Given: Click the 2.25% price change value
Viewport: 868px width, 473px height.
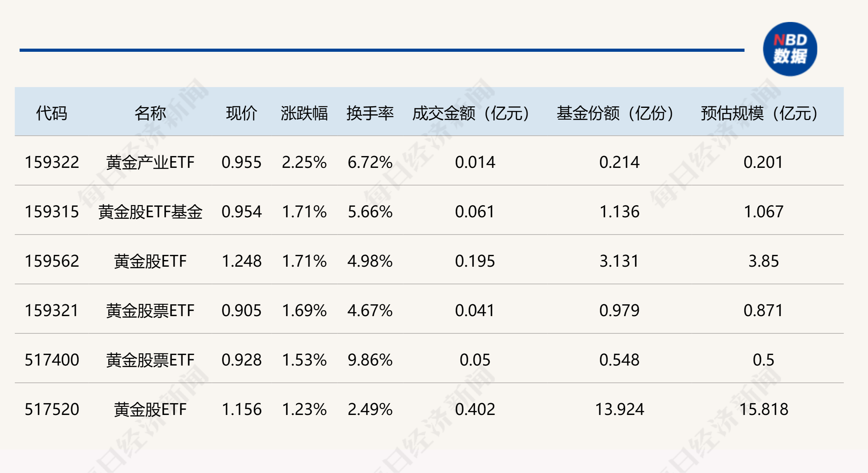Looking at the screenshot, I should click(304, 162).
